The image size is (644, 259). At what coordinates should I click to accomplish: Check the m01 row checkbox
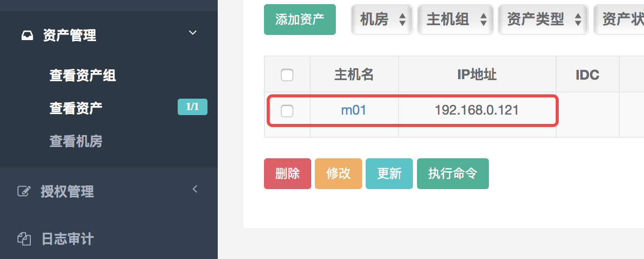(x=287, y=110)
